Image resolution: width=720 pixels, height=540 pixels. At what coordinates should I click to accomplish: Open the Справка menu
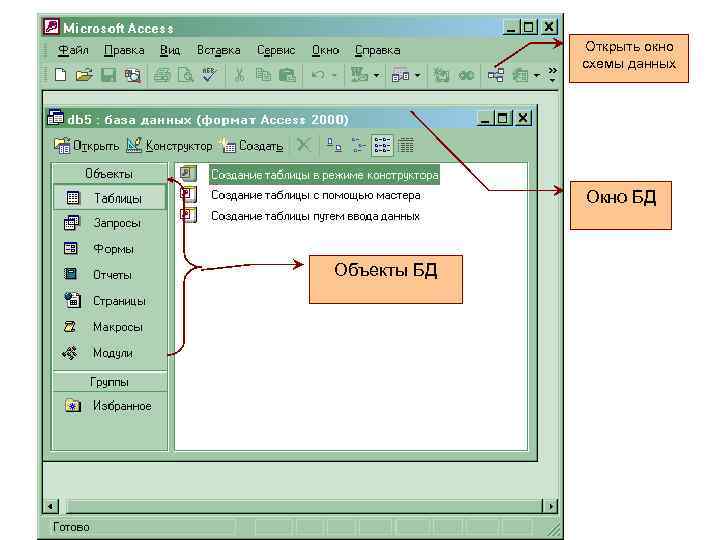377,50
